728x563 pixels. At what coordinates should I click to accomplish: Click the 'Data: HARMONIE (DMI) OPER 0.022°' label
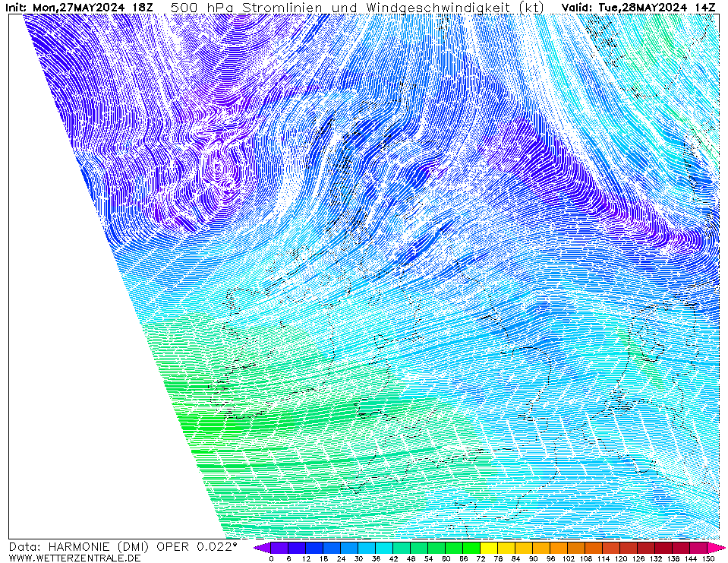[122, 547]
